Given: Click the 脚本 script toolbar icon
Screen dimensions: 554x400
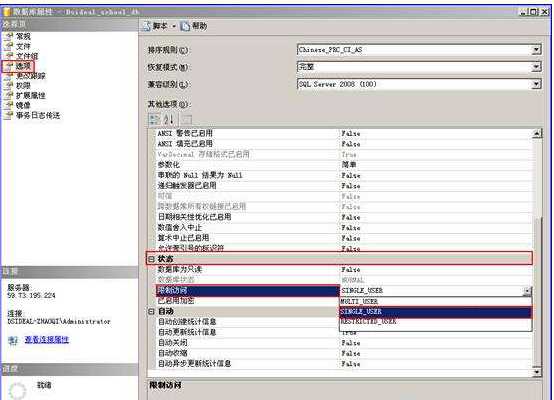Looking at the screenshot, I should tap(147, 26).
